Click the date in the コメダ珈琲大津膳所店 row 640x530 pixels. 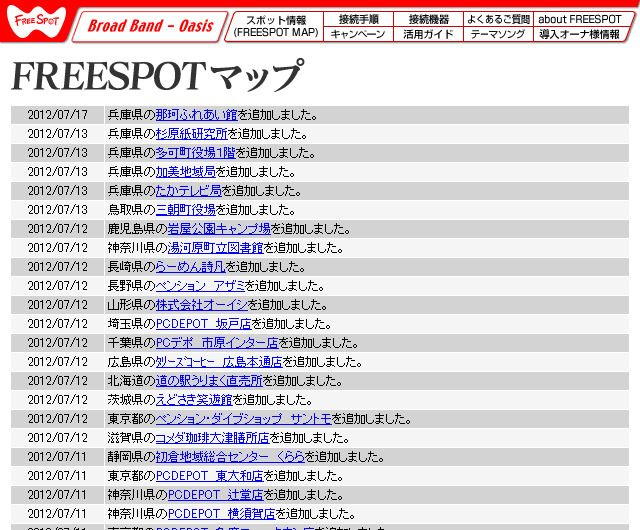[x=58, y=438]
